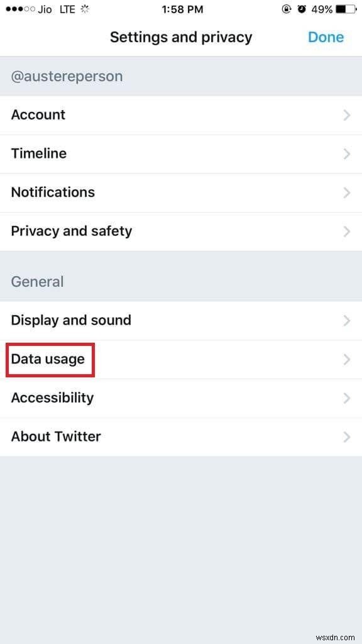Tap the LTE network indicator

(x=66, y=9)
